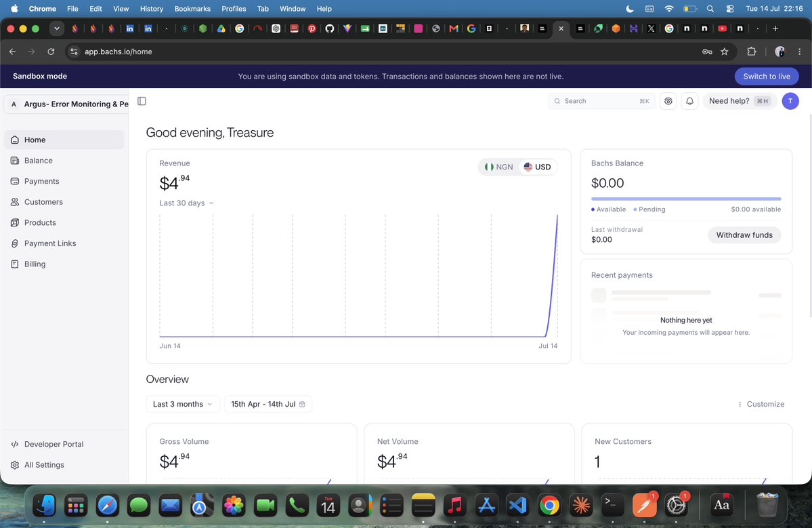The width and height of the screenshot is (812, 528).
Task: Open Launchpad from the dock
Action: pyautogui.click(x=76, y=506)
